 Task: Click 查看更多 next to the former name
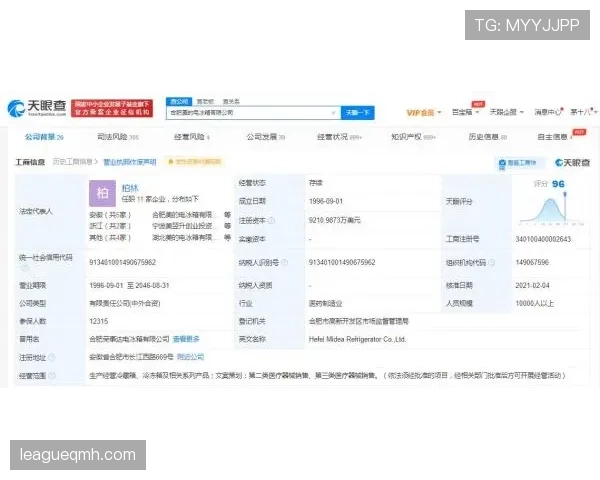click(x=186, y=339)
